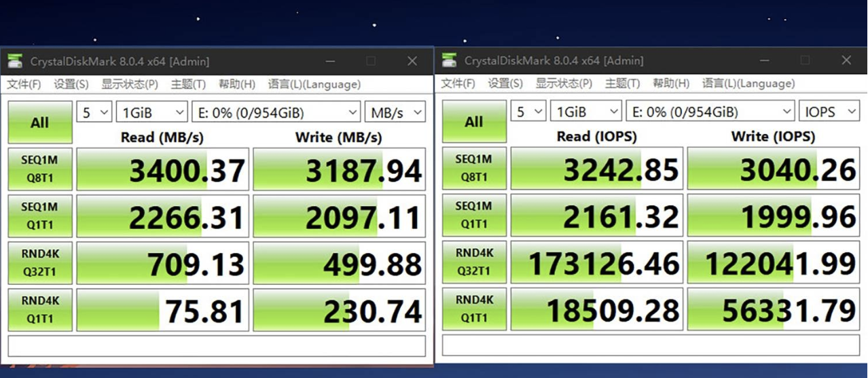The width and height of the screenshot is (868, 378).
Task: Open 主题(T) menu in left window
Action: (x=188, y=84)
